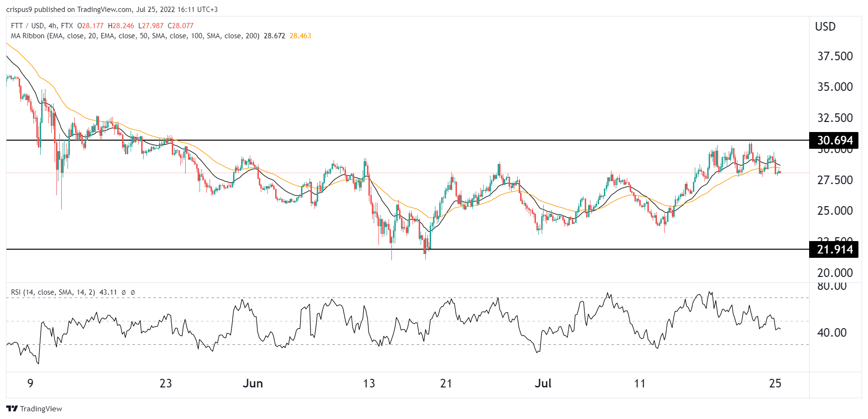Click the 25.000 price axis label
The height and width of the screenshot is (419, 868).
point(835,211)
